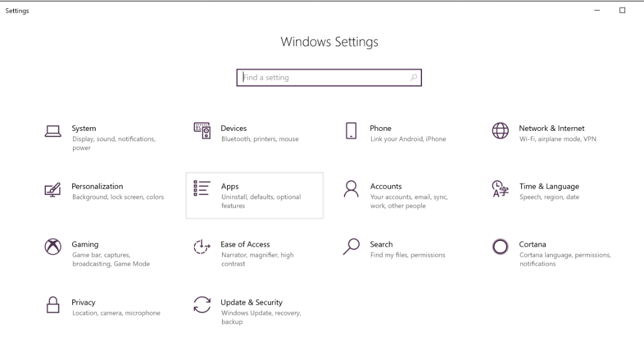The width and height of the screenshot is (644, 358).
Task: Open the System laptop icon
Action: (53, 131)
